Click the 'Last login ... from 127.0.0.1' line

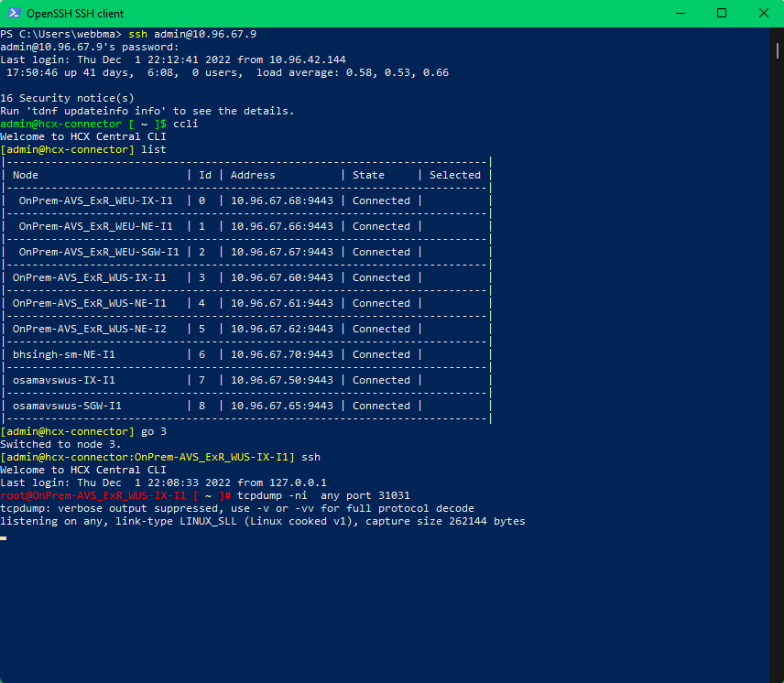pos(164,482)
